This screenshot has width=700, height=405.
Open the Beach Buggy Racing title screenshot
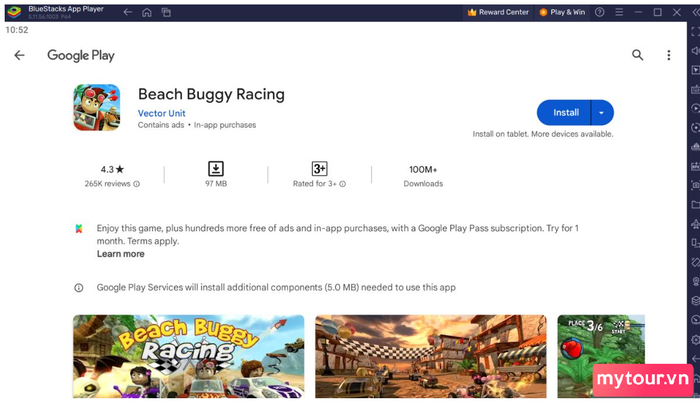[x=188, y=356]
